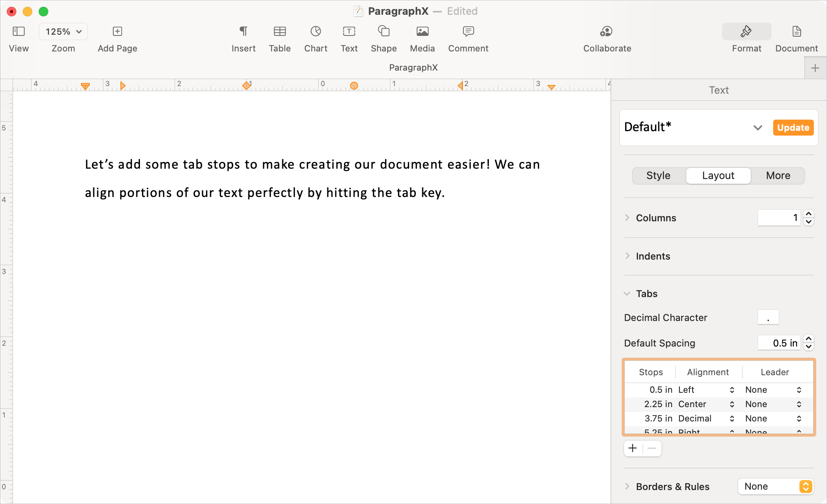Open the View sidebar menu icon
The width and height of the screenshot is (827, 504).
[x=19, y=31]
